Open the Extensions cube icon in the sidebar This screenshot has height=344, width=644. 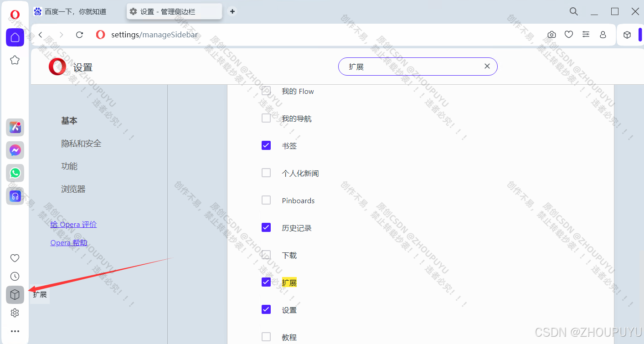pyautogui.click(x=15, y=295)
